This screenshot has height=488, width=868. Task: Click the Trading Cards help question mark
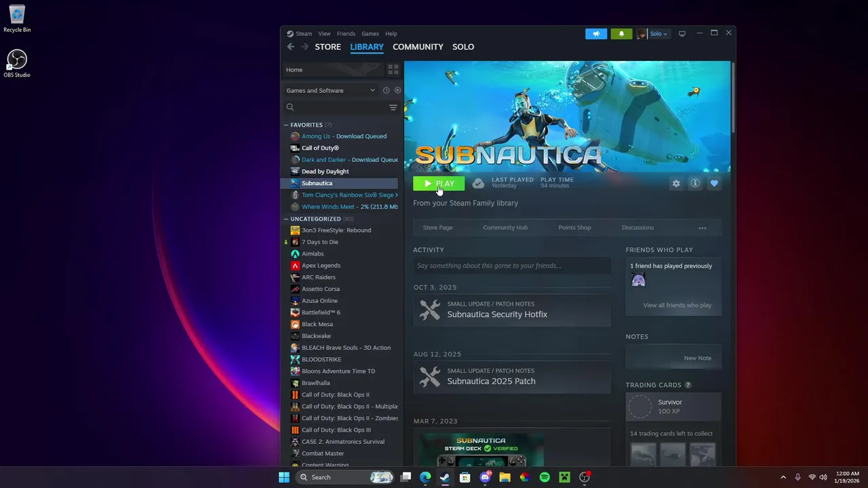pos(688,385)
